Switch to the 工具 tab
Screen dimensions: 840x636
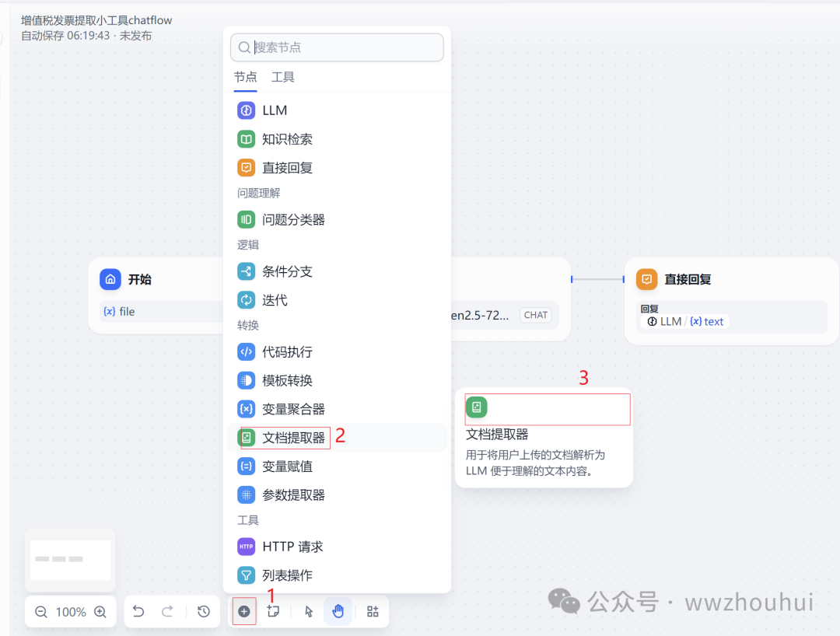pos(282,77)
